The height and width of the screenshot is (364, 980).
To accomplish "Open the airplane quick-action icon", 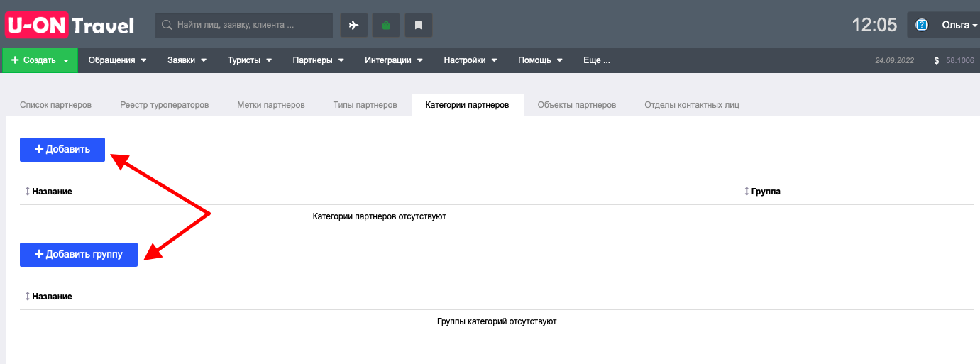I will pyautogui.click(x=353, y=26).
